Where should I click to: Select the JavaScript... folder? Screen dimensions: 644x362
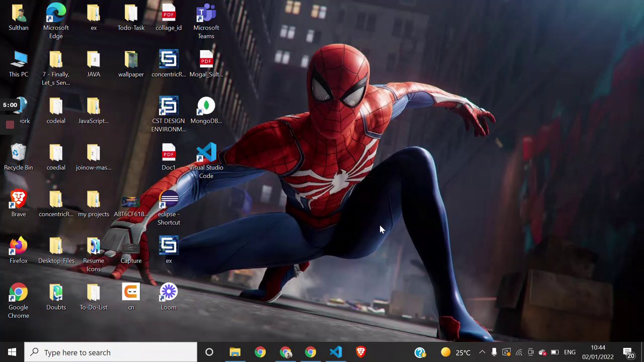pyautogui.click(x=94, y=111)
